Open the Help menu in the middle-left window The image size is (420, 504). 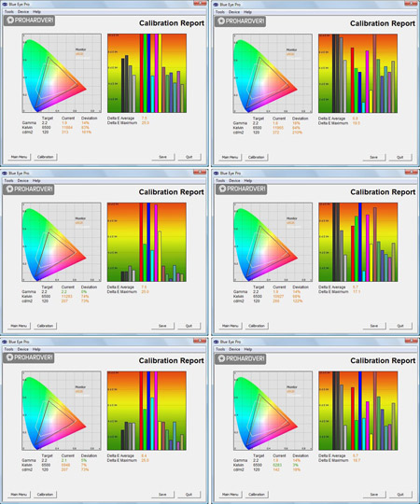pyautogui.click(x=36, y=181)
